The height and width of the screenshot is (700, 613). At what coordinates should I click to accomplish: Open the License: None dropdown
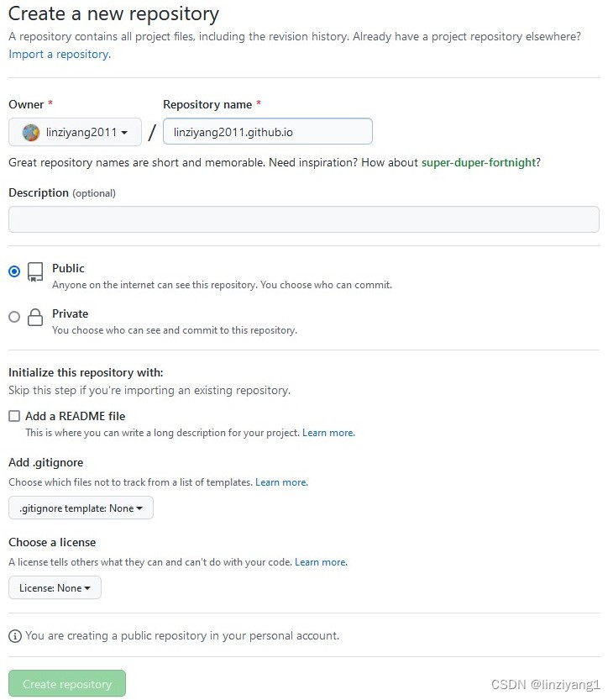[x=55, y=588]
